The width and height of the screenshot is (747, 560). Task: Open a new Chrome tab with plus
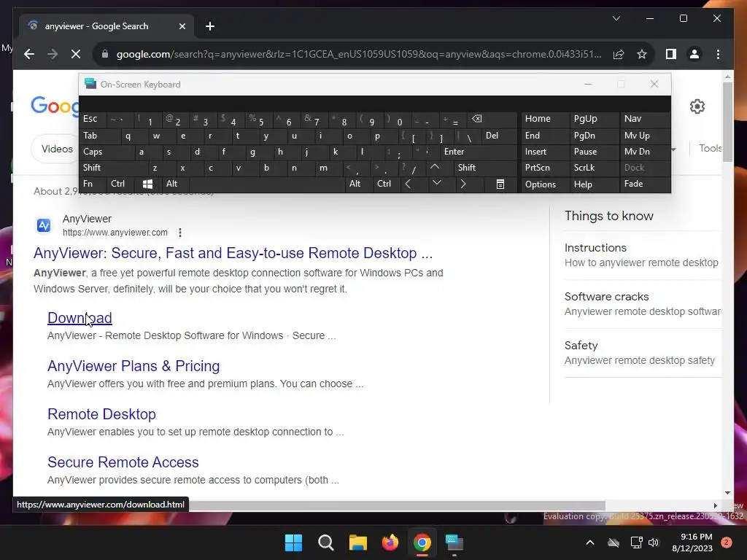(210, 26)
